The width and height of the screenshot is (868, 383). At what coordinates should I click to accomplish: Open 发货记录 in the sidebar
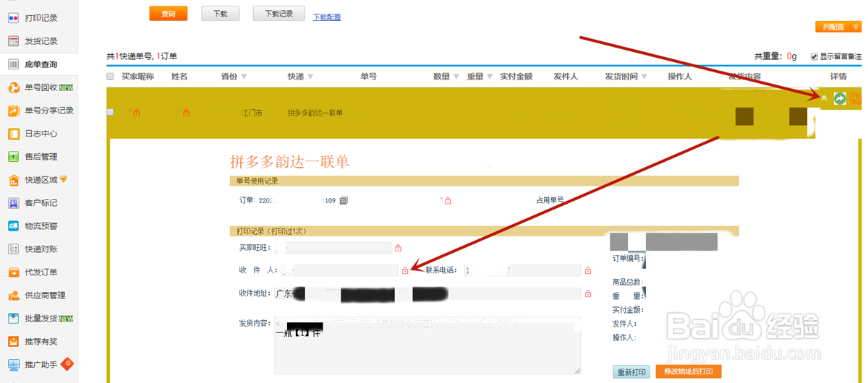41,41
